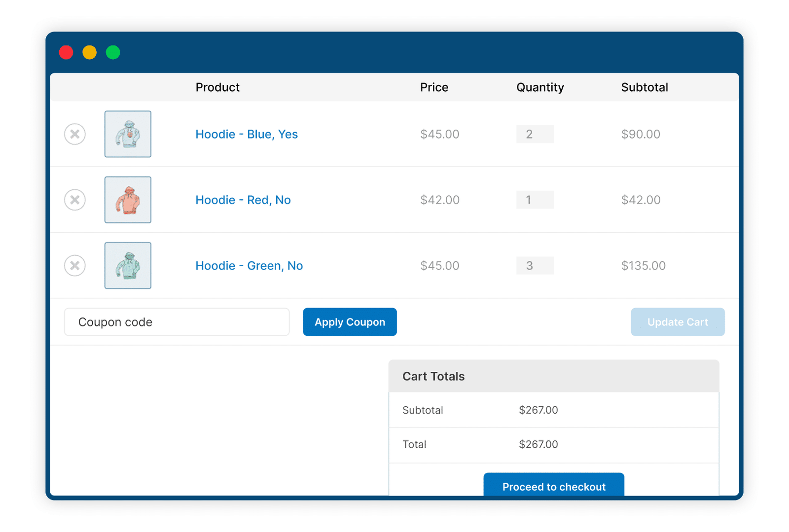Select the quantity field showing 3
789x532 pixels.
pos(535,266)
